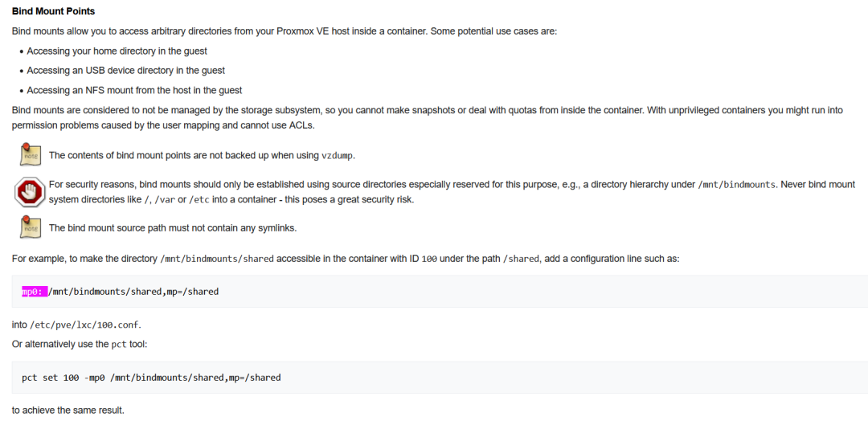Click the "Bind Mount Points" heading
This screenshot has height=421, width=868.
(53, 11)
